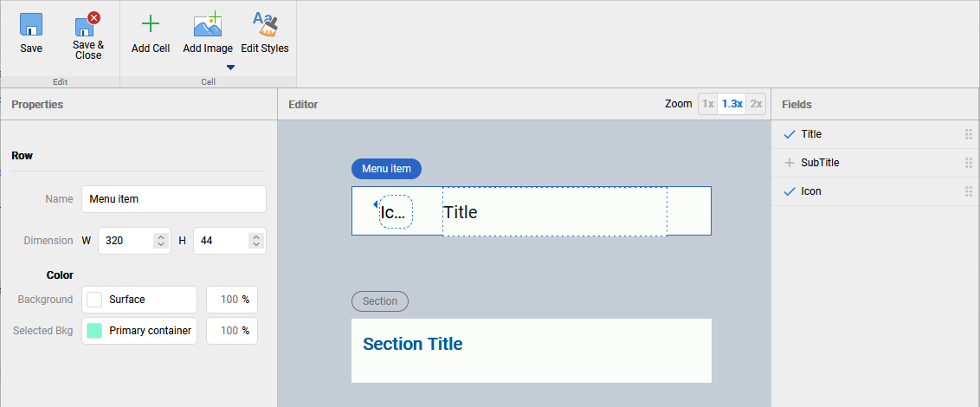Screen dimensions: 980x407
Task: Set editor zoom to 2x
Action: [757, 104]
